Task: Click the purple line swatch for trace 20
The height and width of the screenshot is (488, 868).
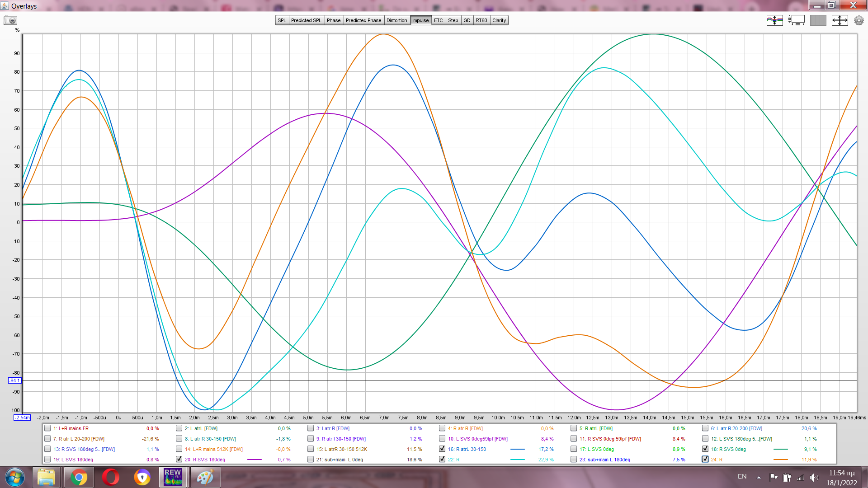Action: [255, 460]
